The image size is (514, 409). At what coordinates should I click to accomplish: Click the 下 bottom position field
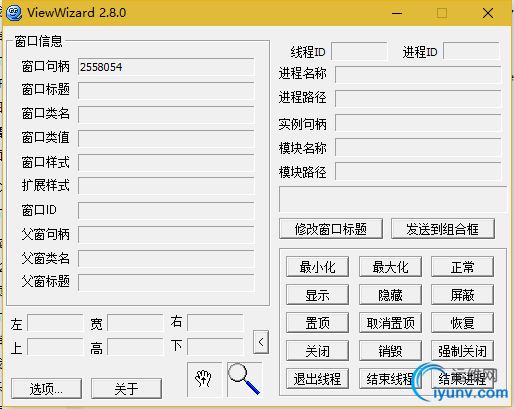(x=215, y=347)
